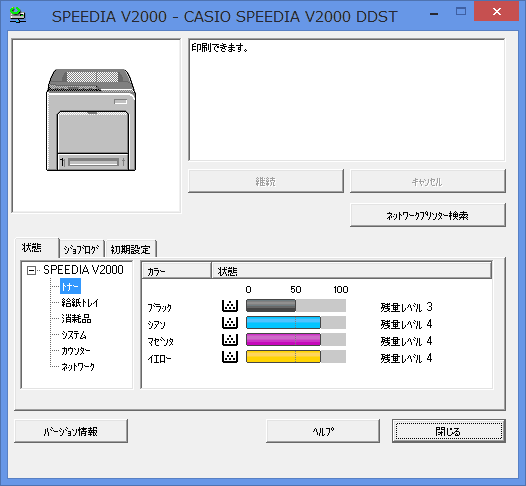The height and width of the screenshot is (486, 526).
Task: Click 残量レベル 4 text for yellow
Action: (406, 358)
